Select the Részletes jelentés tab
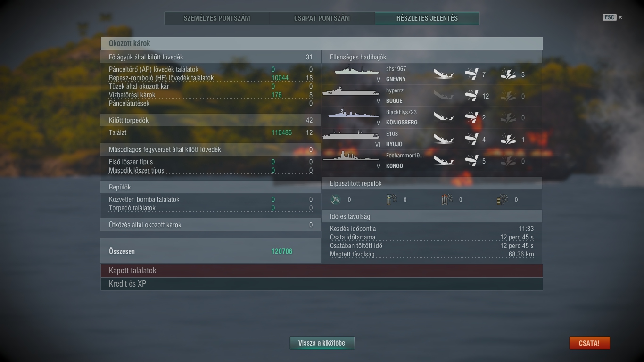Viewport: 644px width, 362px height. (427, 18)
